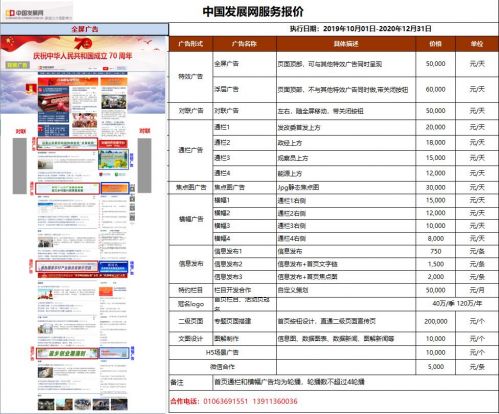499x414 pixels.
Task: Click the 1,500 price cell
Action: [x=435, y=264]
